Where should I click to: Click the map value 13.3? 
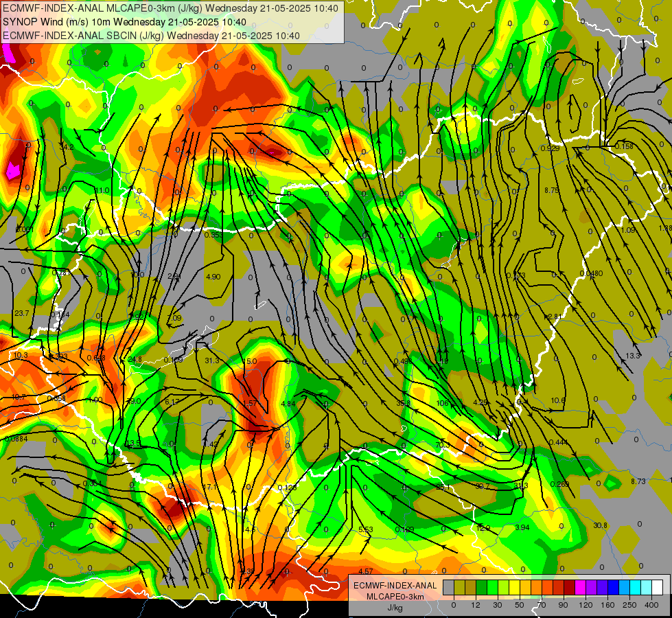(x=633, y=356)
